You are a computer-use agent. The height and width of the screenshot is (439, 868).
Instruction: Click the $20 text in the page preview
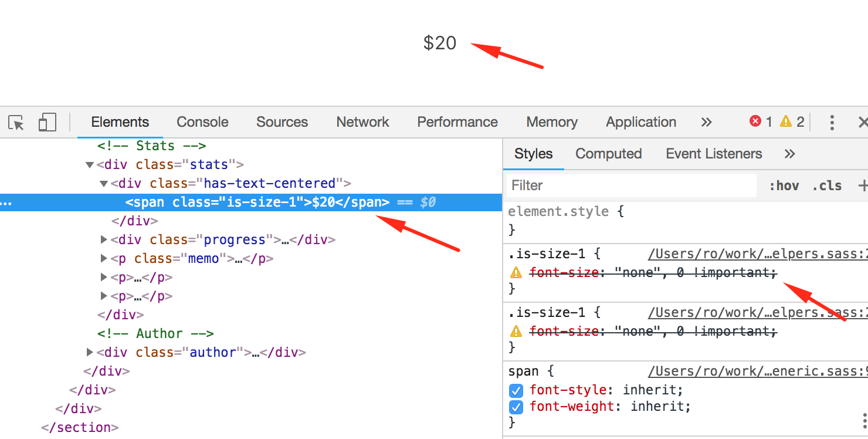440,43
